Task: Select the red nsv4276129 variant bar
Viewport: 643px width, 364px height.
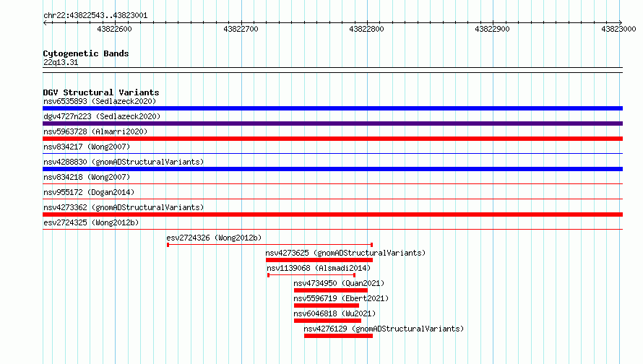Action: click(x=338, y=336)
